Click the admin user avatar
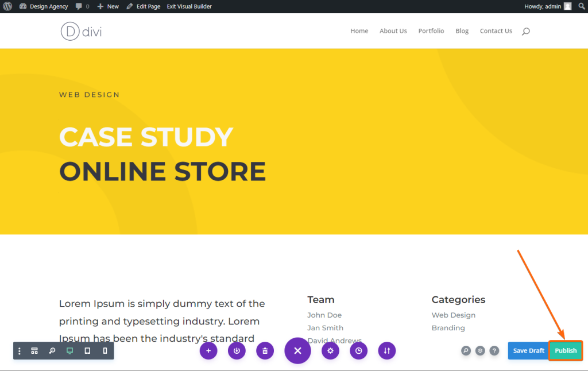The height and width of the screenshot is (371, 588). click(x=568, y=6)
